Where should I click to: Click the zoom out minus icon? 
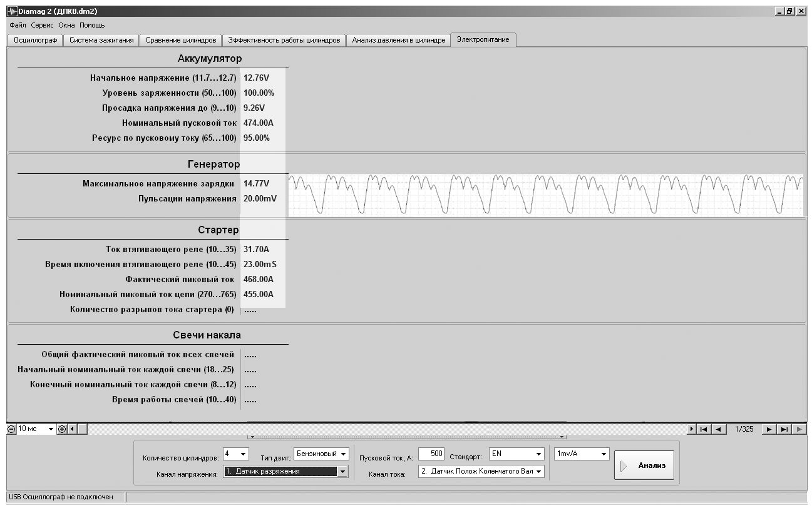pos(12,429)
